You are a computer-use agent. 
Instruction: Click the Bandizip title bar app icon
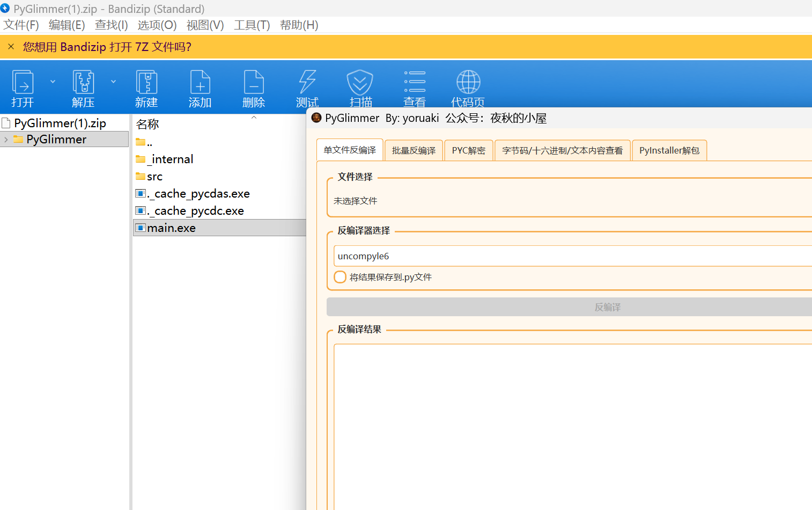[5, 9]
